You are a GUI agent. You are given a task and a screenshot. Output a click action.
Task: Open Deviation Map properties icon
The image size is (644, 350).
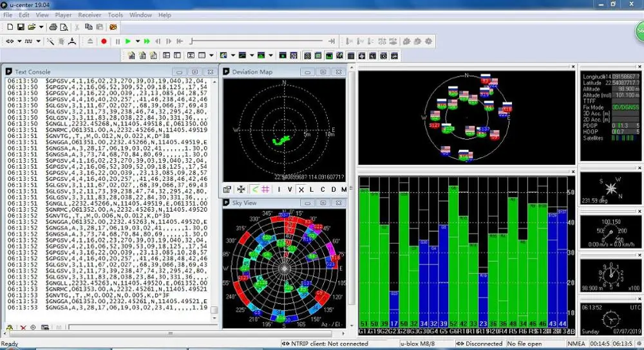(x=227, y=189)
